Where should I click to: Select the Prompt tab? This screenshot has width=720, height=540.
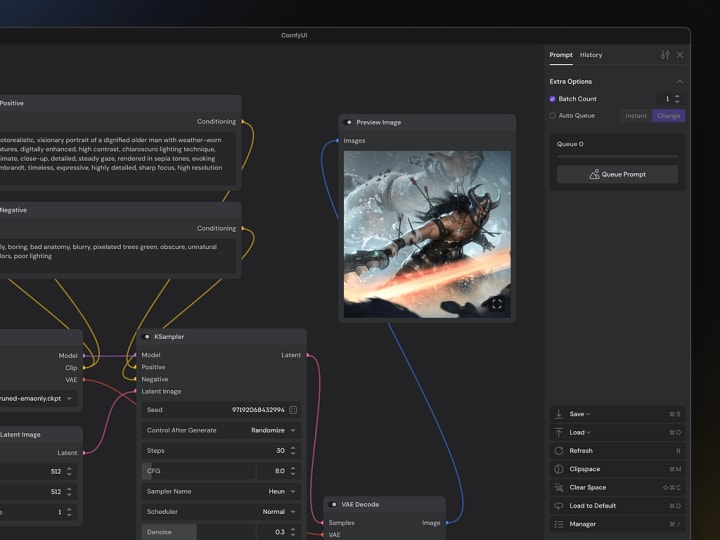click(x=561, y=55)
